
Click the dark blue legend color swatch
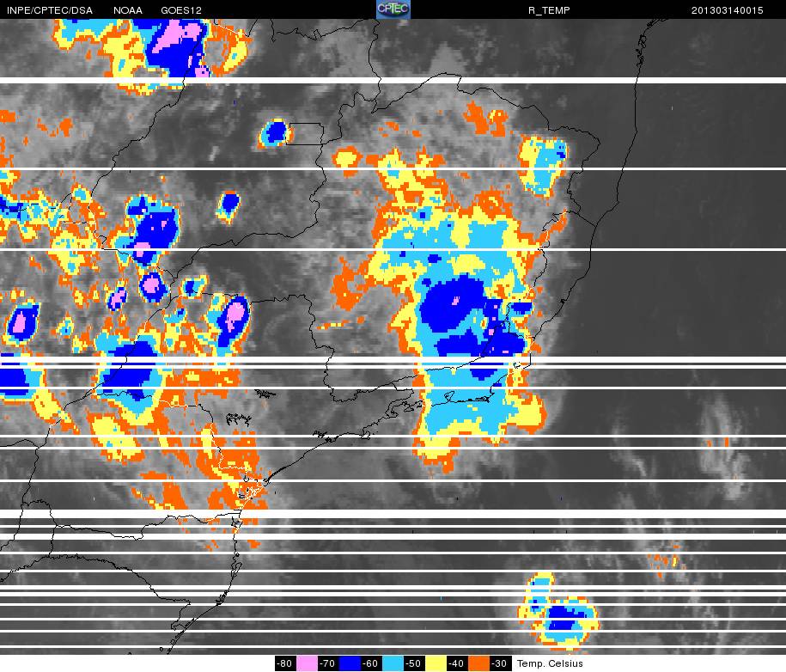coord(350,663)
